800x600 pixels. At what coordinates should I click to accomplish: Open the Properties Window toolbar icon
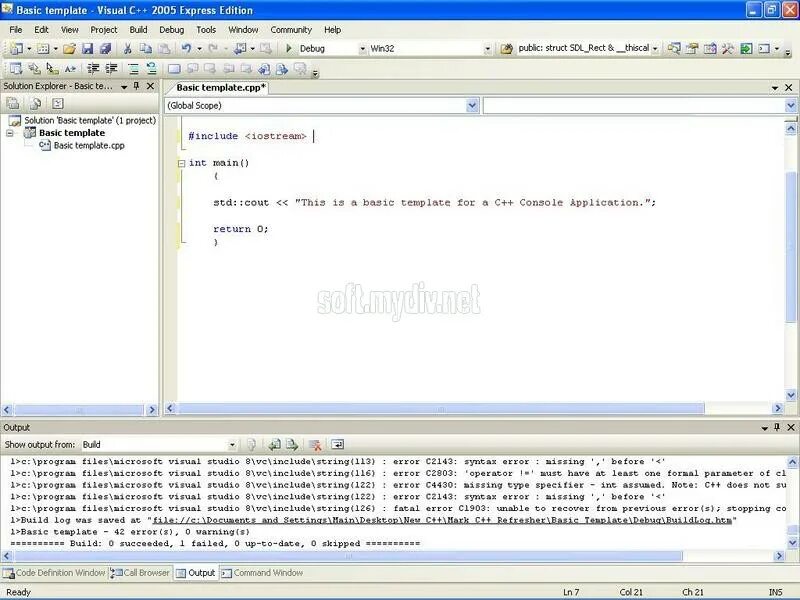(x=692, y=48)
